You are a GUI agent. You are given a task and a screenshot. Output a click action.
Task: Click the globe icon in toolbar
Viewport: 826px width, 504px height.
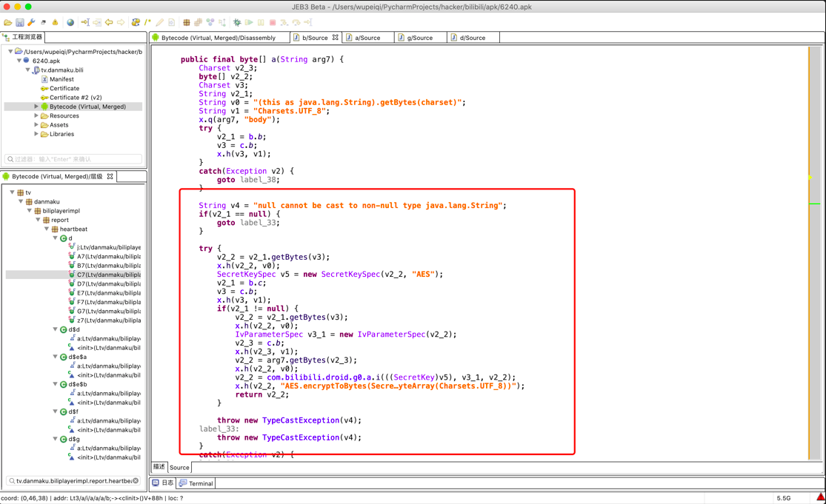point(70,23)
